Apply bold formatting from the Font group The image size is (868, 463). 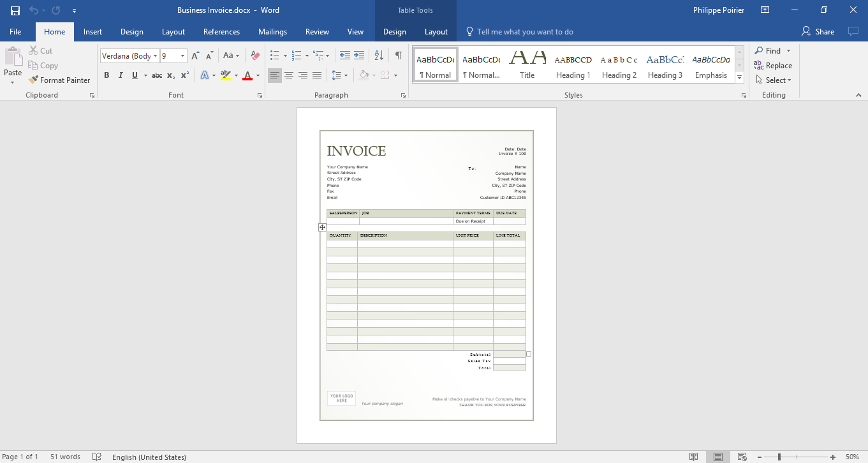click(107, 75)
